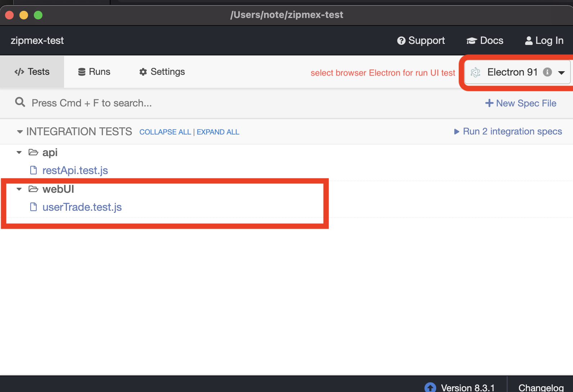Image resolution: width=573 pixels, height=392 pixels.
Task: Click the graduation cap Docs icon
Action: click(x=472, y=41)
